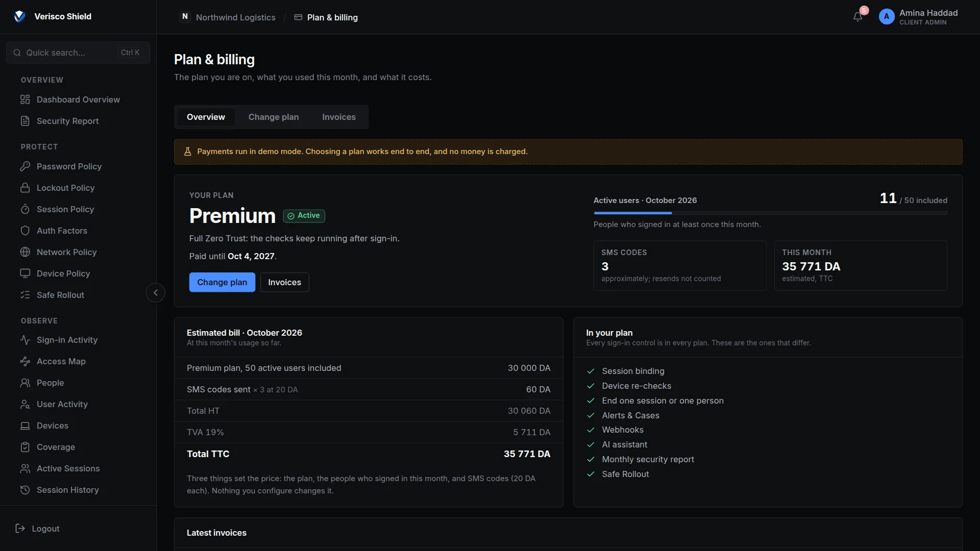This screenshot has height=551, width=980.
Task: Click the Plan & billing breadcrumb
Action: coord(326,17)
